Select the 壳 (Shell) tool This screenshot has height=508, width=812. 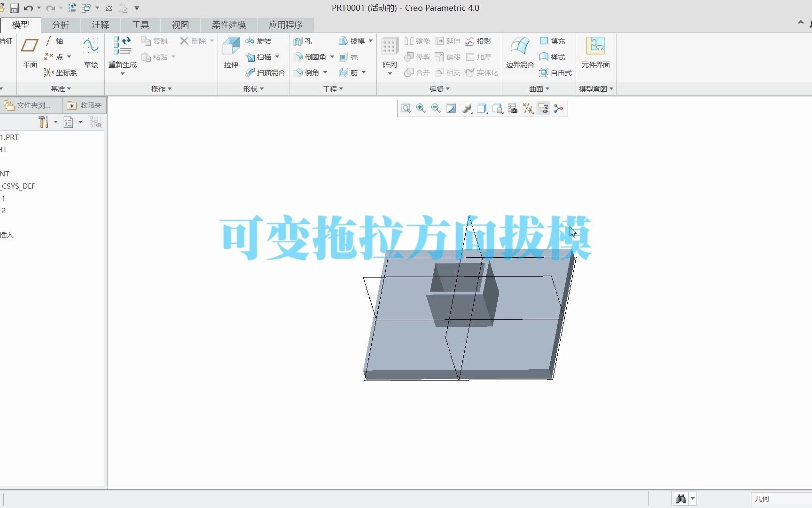[349, 57]
